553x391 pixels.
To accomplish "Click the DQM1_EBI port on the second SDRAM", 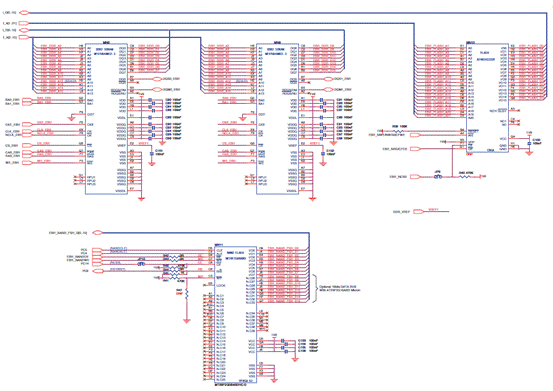I will 329,90.
